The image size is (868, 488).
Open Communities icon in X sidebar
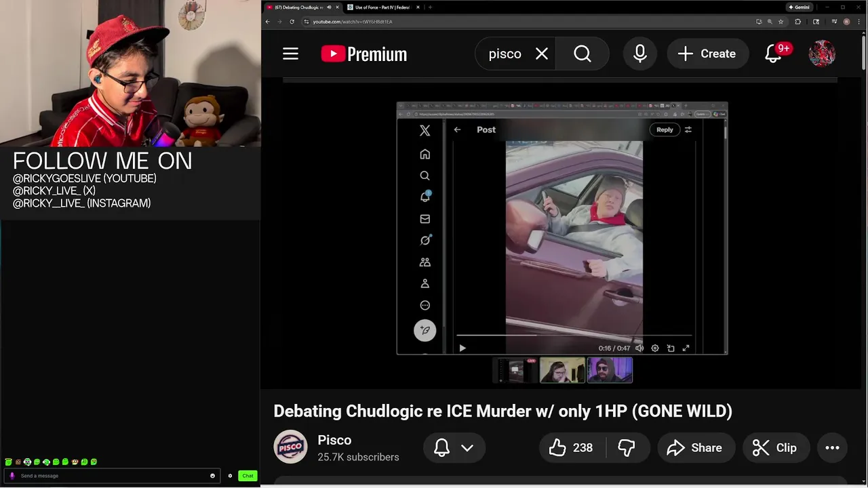(x=425, y=262)
